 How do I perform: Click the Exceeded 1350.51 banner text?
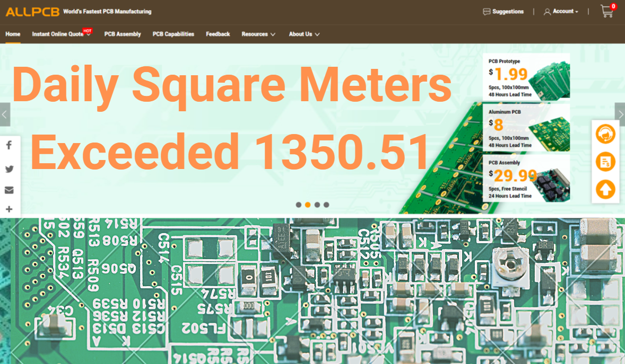pos(229,152)
